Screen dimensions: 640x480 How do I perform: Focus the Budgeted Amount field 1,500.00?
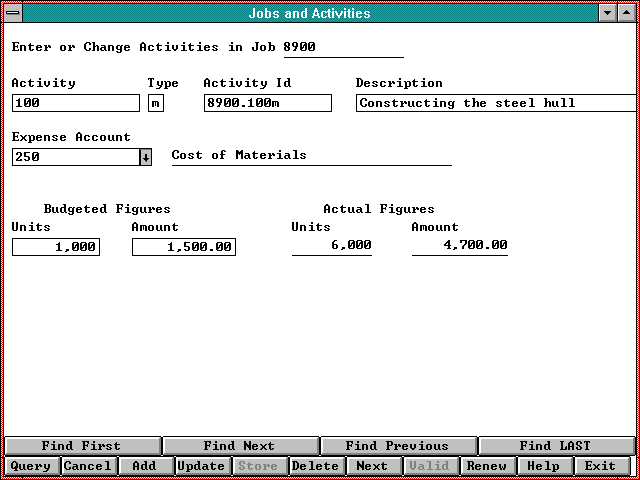tap(184, 247)
